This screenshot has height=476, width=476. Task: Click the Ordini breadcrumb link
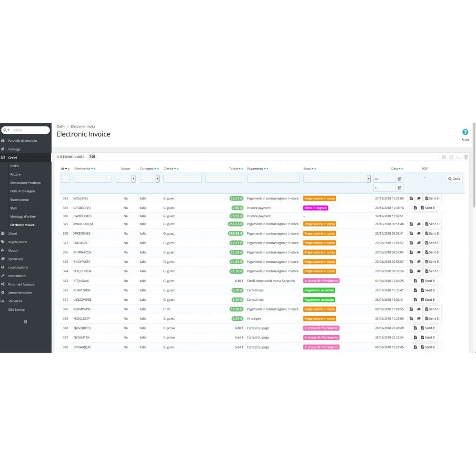61,126
